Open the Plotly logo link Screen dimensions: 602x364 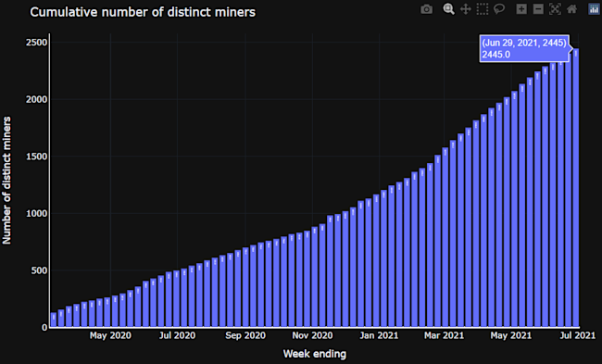coord(595,9)
